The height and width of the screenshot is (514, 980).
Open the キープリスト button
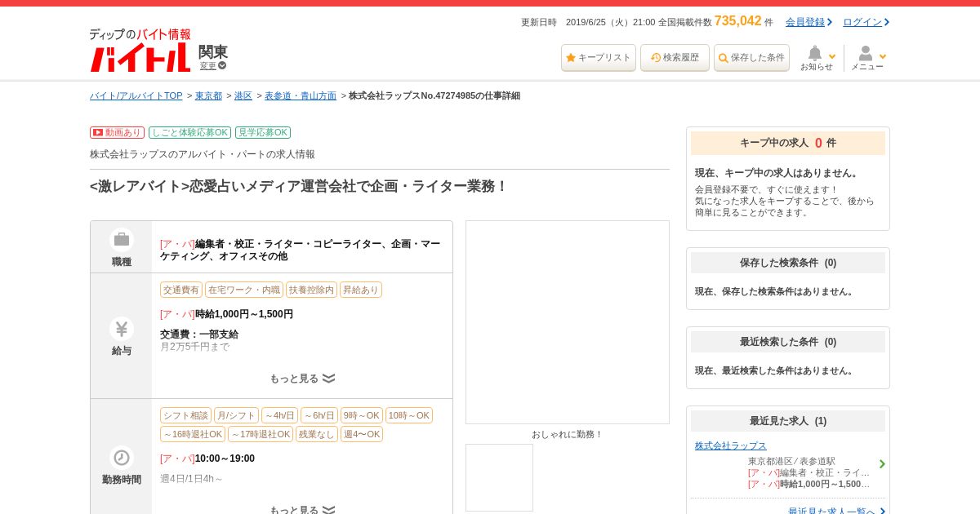pos(599,58)
